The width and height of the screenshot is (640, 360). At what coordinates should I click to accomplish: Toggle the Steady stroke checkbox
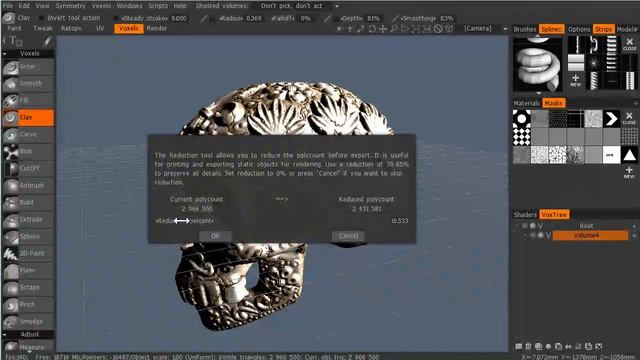point(116,18)
